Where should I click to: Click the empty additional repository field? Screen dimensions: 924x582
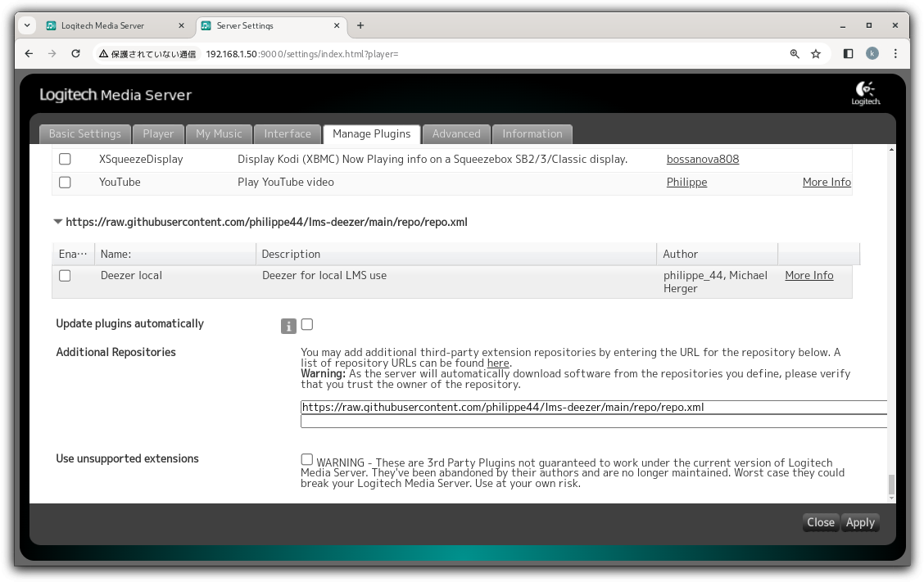[593, 422]
